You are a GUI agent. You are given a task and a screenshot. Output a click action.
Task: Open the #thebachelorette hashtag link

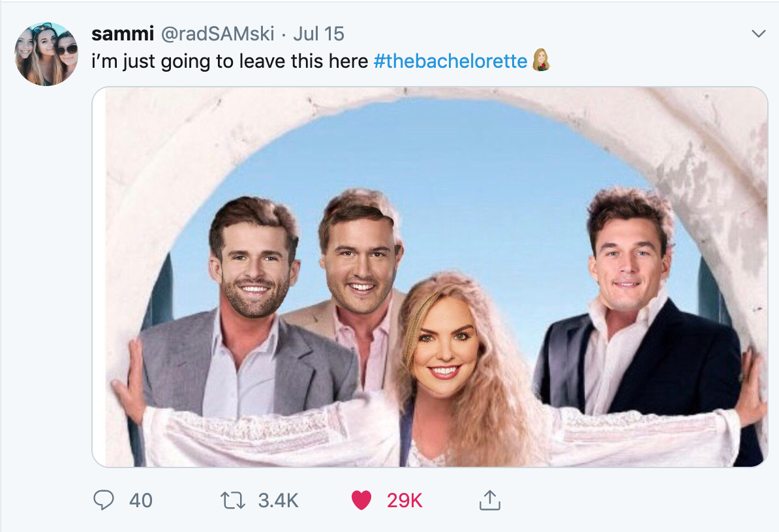point(450,61)
